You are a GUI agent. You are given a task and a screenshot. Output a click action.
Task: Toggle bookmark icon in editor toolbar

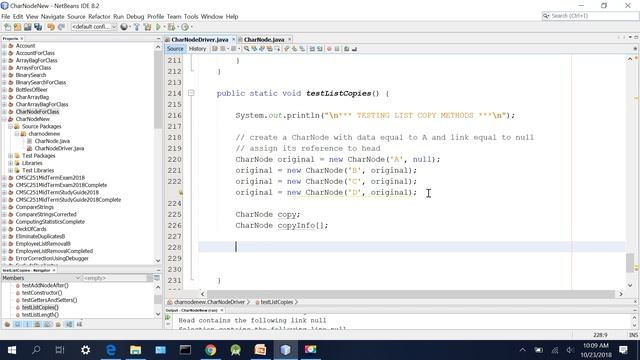302,49
